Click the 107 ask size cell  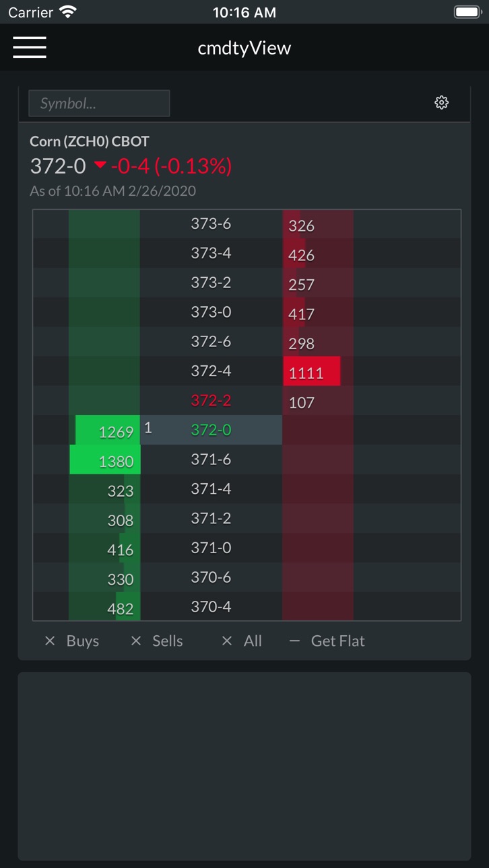click(301, 402)
